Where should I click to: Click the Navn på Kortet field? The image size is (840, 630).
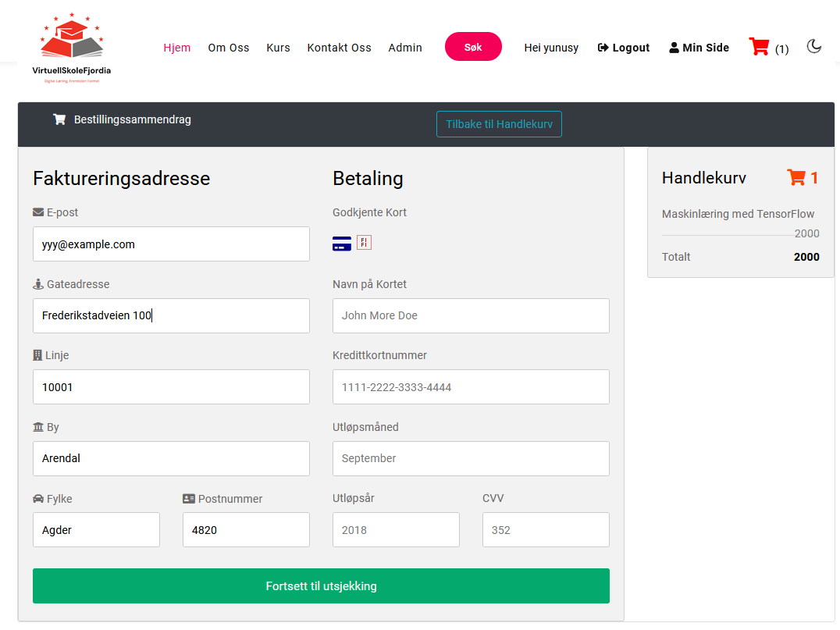(471, 315)
